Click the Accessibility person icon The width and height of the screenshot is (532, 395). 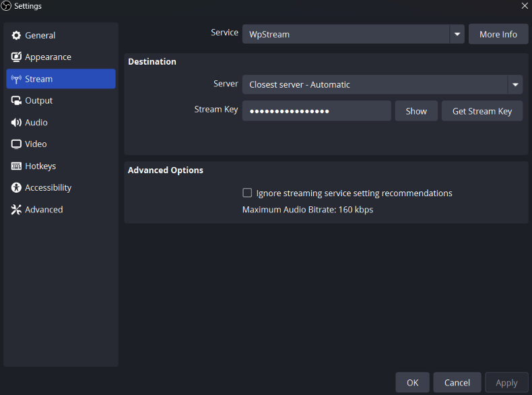(16, 188)
